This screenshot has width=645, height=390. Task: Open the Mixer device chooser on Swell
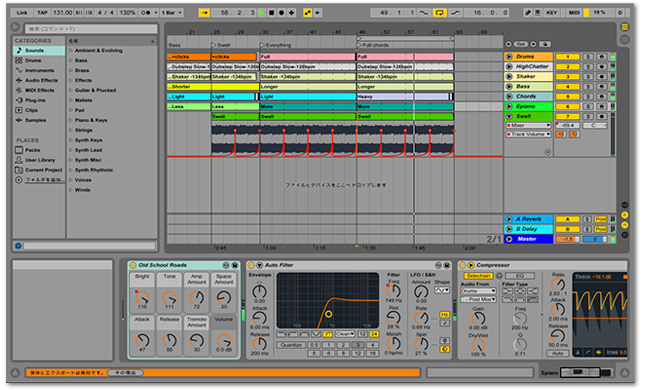tap(528, 125)
